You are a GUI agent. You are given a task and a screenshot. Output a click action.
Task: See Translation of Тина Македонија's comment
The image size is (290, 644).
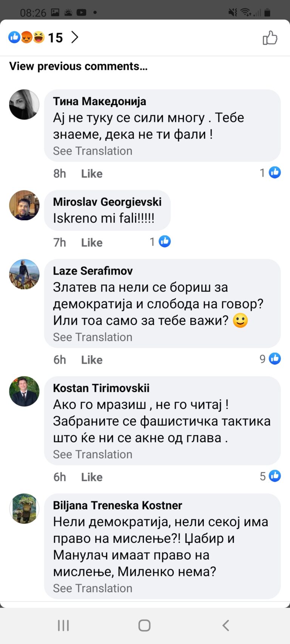point(93,151)
